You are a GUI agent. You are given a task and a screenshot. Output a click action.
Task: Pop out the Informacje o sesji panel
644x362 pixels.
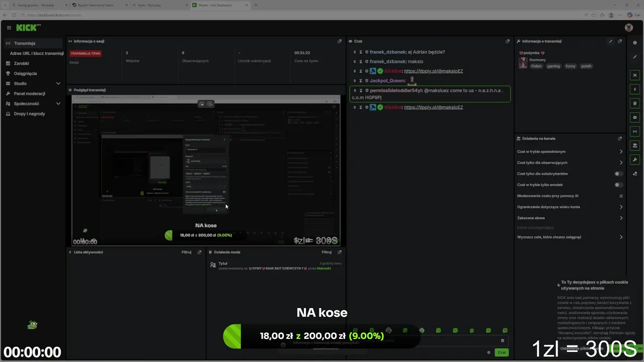[340, 41]
